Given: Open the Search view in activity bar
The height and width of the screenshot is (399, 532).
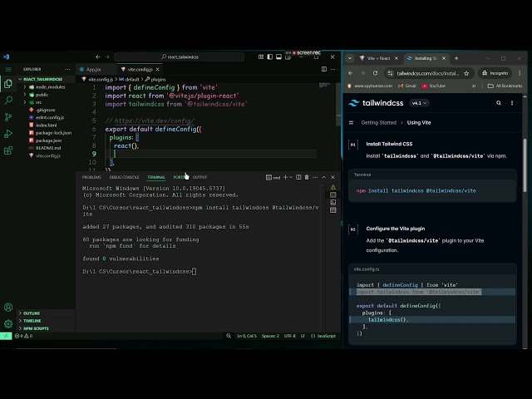Looking at the screenshot, I should 8,100.
